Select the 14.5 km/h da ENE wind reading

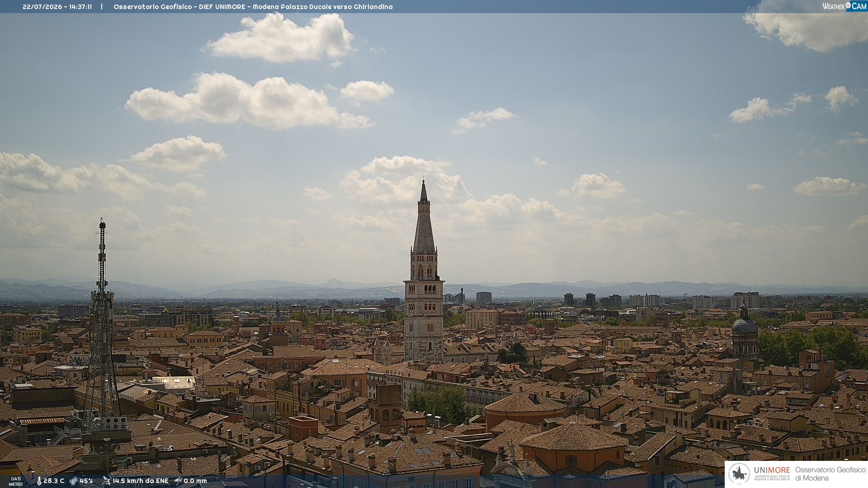[x=141, y=481]
